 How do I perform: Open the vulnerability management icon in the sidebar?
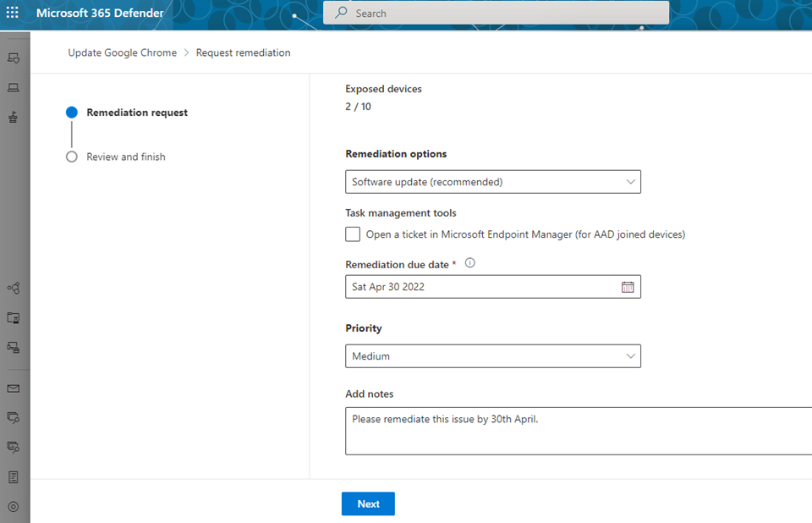point(13,117)
